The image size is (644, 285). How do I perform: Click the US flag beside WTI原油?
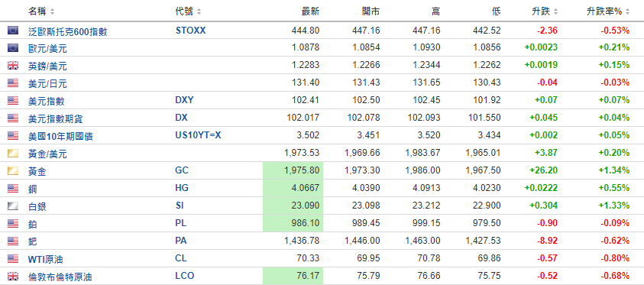pos(13,259)
